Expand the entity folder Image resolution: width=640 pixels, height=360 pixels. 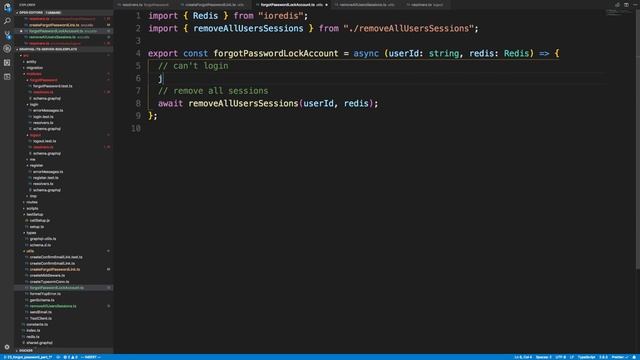coord(31,62)
